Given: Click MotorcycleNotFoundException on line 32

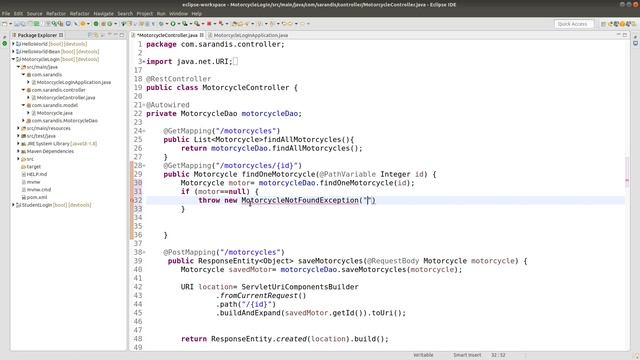Looking at the screenshot, I should (300, 200).
